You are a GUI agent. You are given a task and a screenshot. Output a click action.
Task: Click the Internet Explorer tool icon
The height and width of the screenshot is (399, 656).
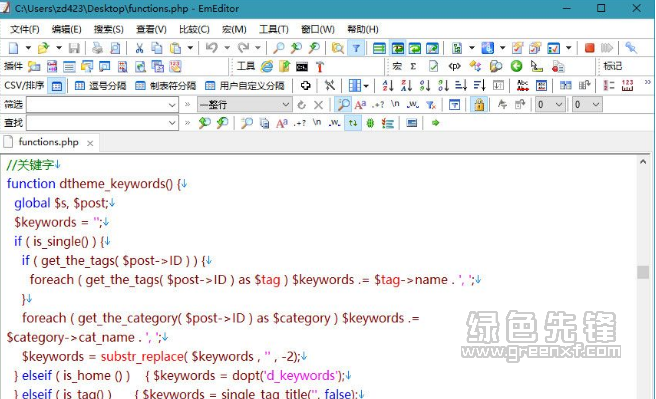pos(266,66)
